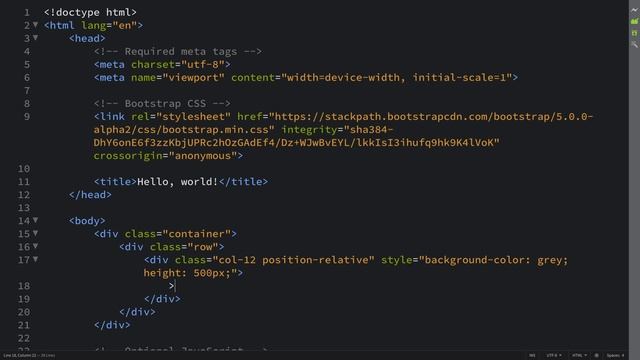The image size is (640, 360).
Task: Toggle the Spaces indentation setting in the status bar
Action: click(x=615, y=356)
